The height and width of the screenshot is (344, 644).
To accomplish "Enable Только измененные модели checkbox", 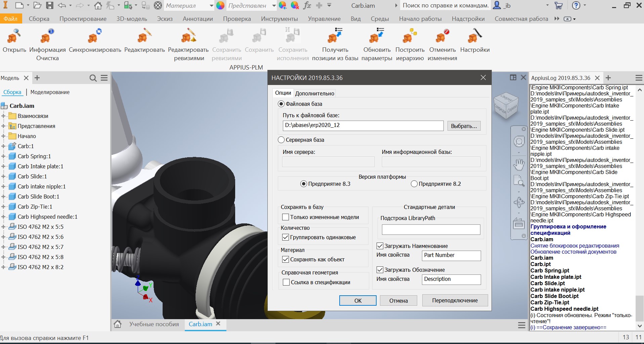I will pyautogui.click(x=285, y=217).
